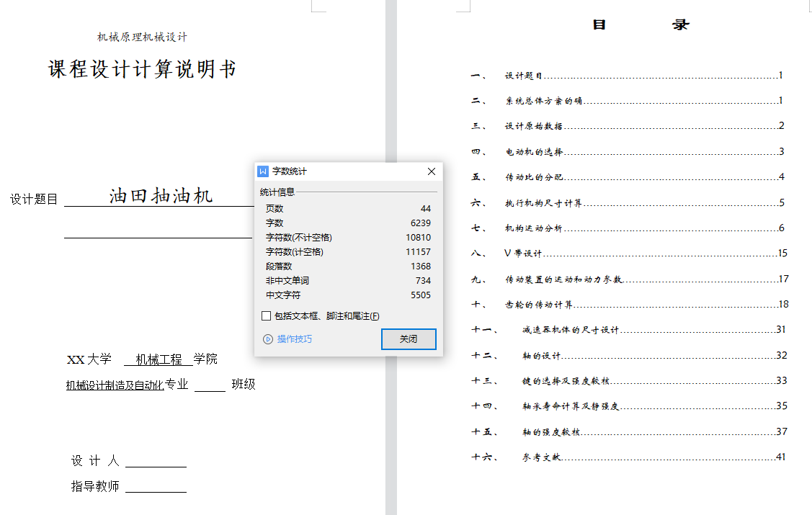This screenshot has height=515, width=812.
Task: Click the play icon beside 操作技巧
Action: [268, 339]
